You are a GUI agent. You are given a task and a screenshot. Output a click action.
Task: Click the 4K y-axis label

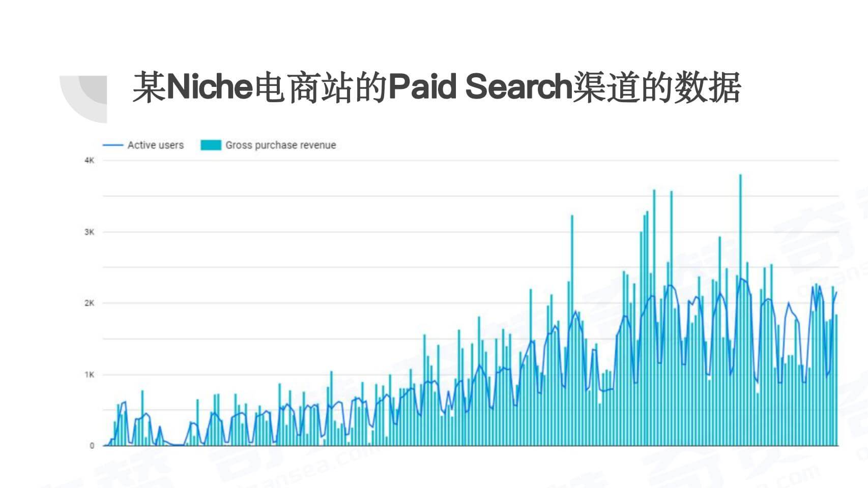coord(90,161)
